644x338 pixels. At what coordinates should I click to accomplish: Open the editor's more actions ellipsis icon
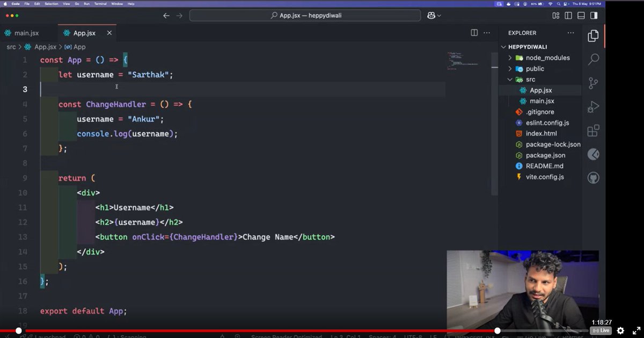coord(487,33)
